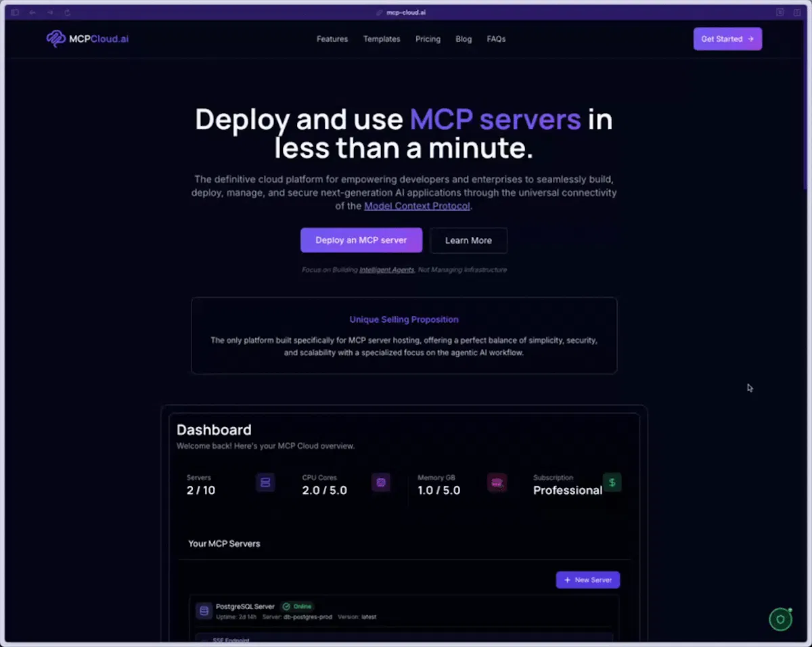Viewport: 812px width, 647px height.
Task: Click the "2.0 / 5.0" CPU cores value
Action: (x=325, y=490)
